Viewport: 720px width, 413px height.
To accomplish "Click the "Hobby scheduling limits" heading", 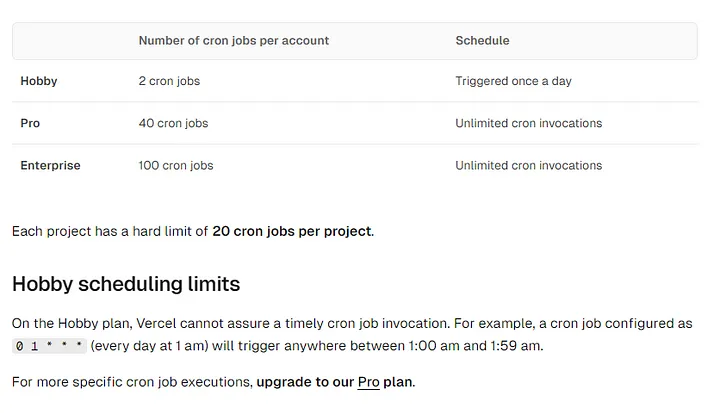I will point(126,284).
